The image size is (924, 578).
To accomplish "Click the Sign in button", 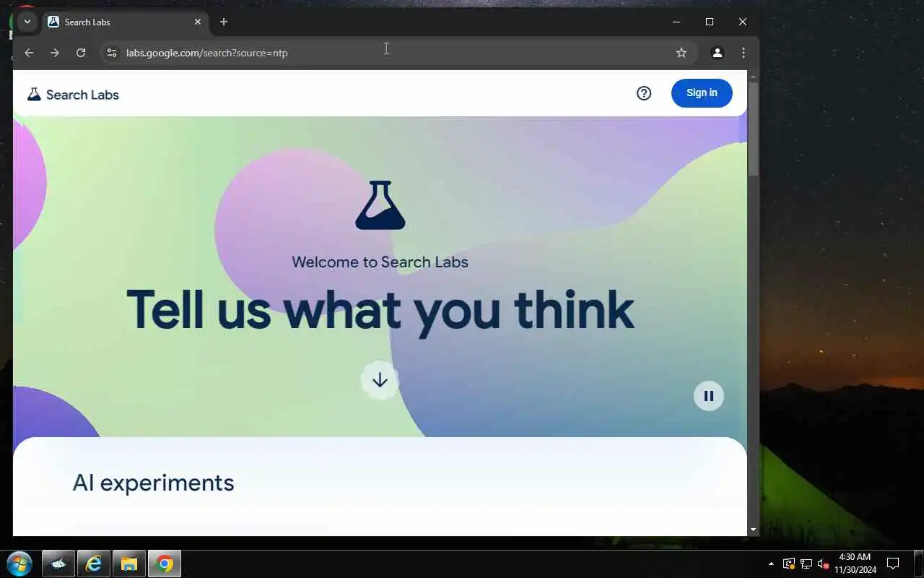I will (x=702, y=93).
